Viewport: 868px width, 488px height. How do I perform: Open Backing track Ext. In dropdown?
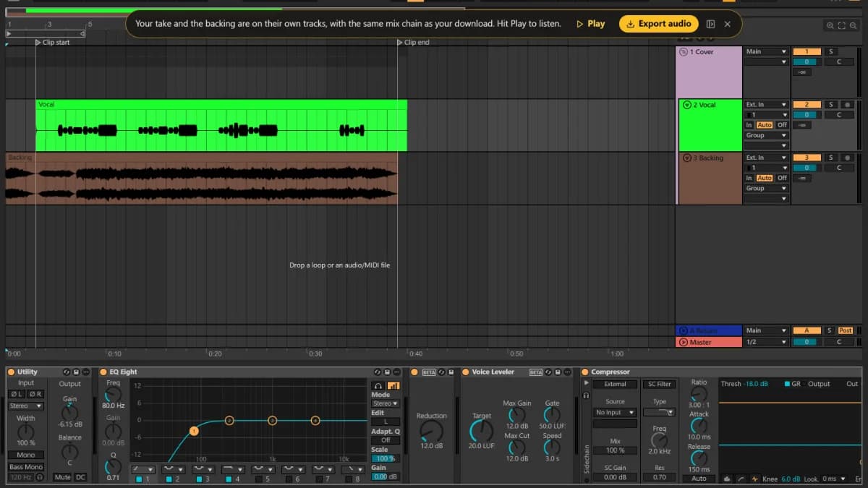point(766,157)
